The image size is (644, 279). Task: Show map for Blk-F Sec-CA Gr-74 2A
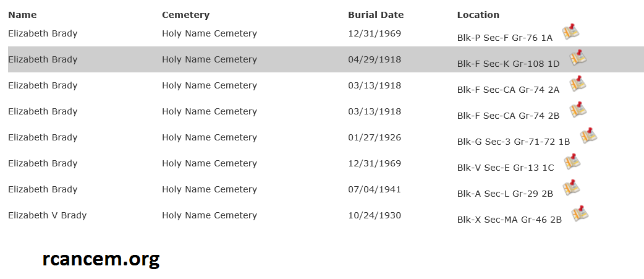(578, 84)
